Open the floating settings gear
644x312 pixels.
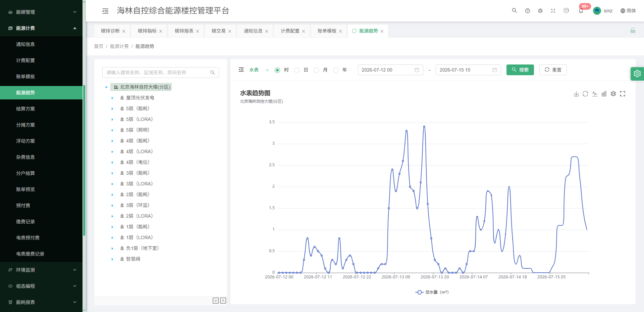[637, 74]
